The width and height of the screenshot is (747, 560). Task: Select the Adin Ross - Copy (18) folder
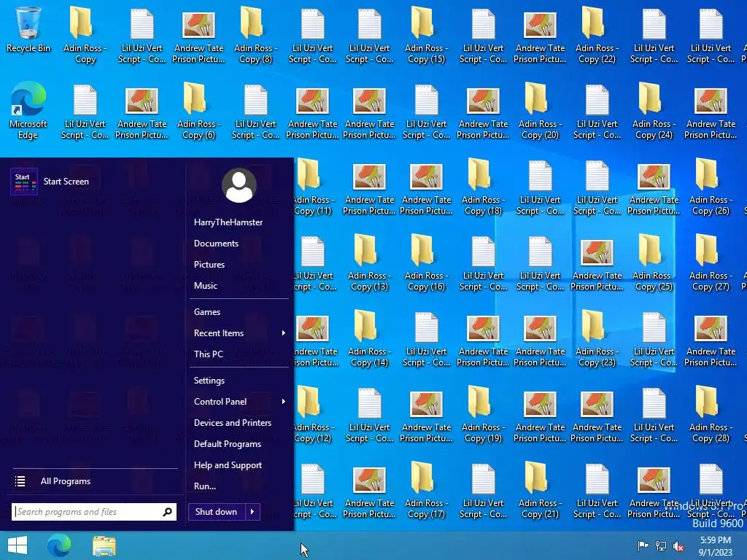point(483,187)
